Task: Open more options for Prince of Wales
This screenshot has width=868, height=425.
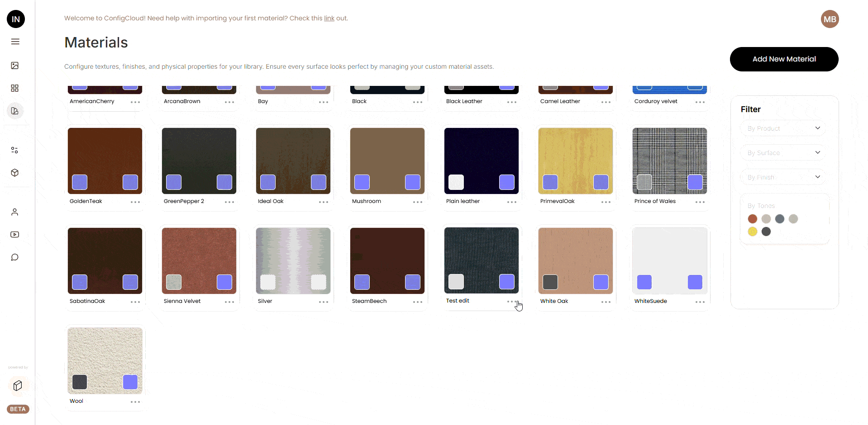Action: click(700, 202)
